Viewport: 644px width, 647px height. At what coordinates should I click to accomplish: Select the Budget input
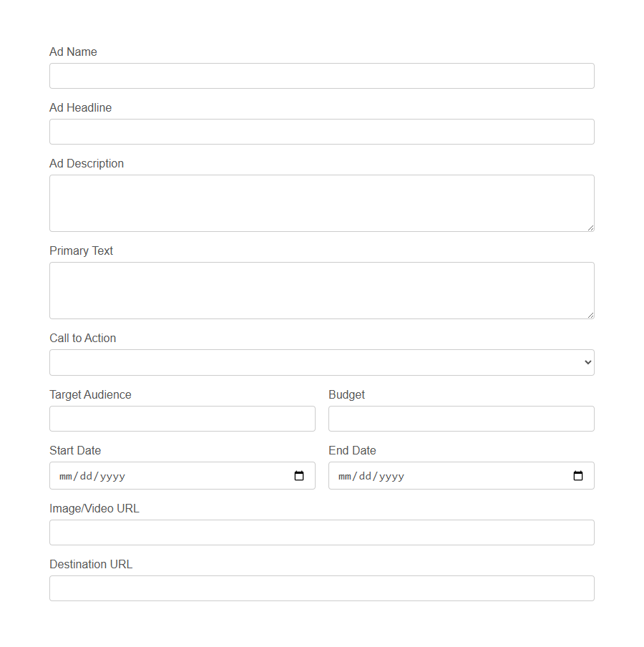pos(461,418)
